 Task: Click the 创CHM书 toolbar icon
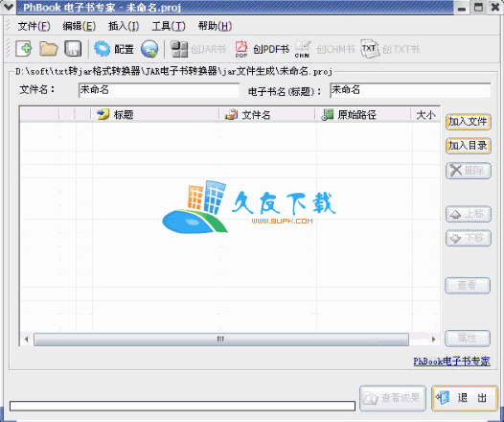(325, 49)
